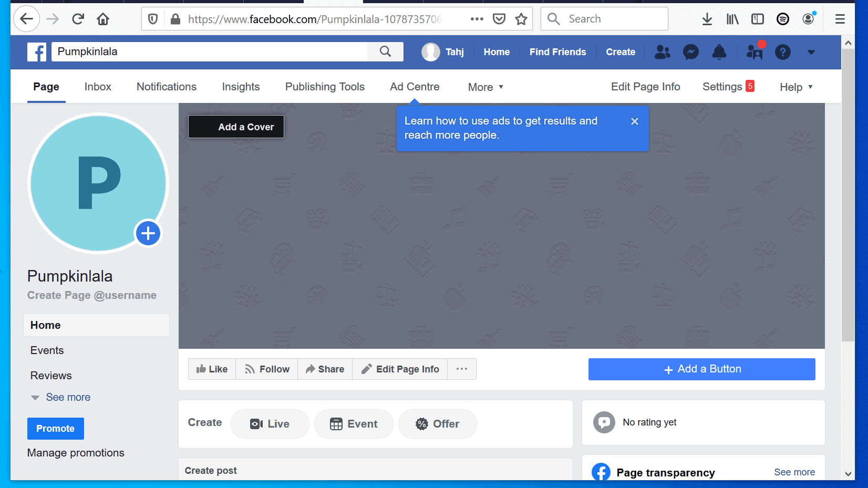This screenshot has width=868, height=488.
Task: Open the Inbox tab
Action: click(x=98, y=87)
